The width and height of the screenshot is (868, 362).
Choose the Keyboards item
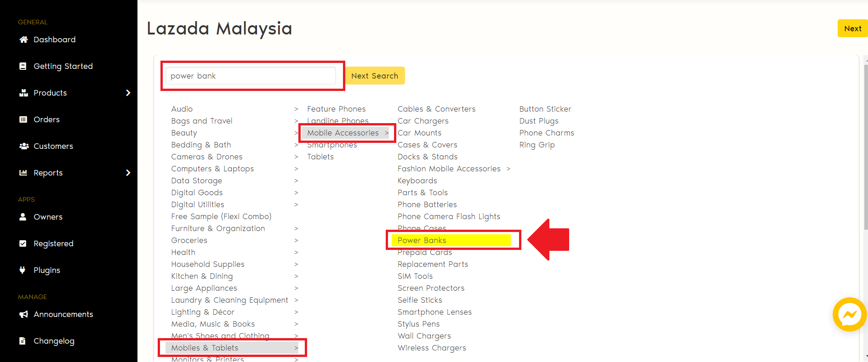click(417, 181)
